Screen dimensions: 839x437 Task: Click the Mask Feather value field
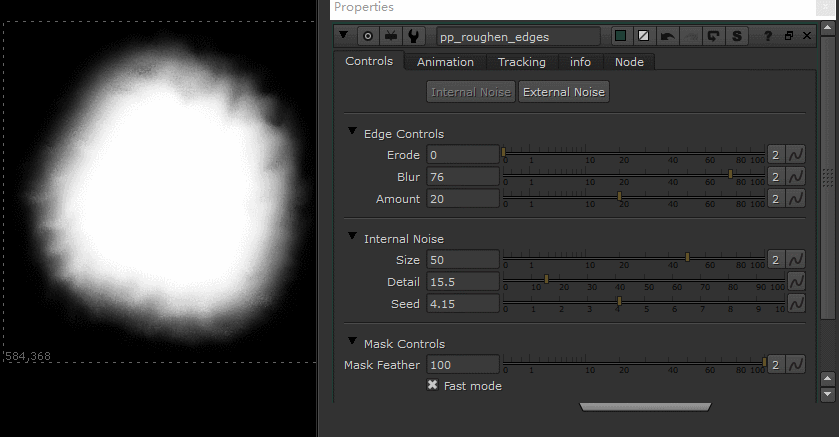(463, 364)
